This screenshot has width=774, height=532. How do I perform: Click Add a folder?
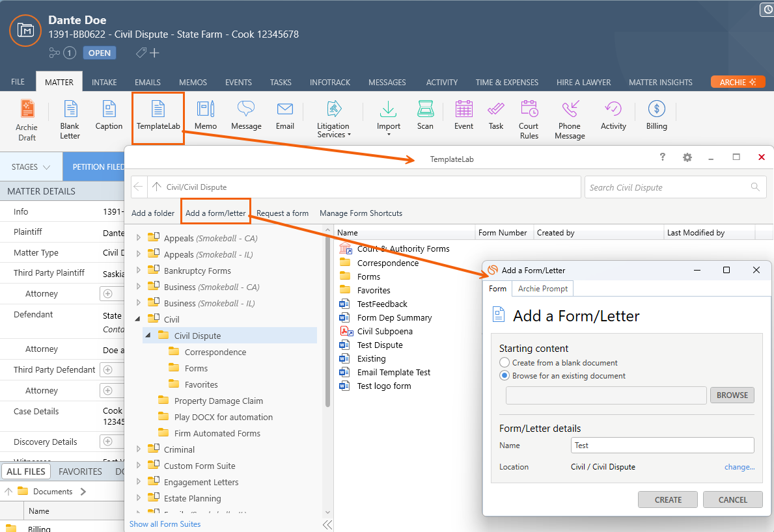pos(153,213)
